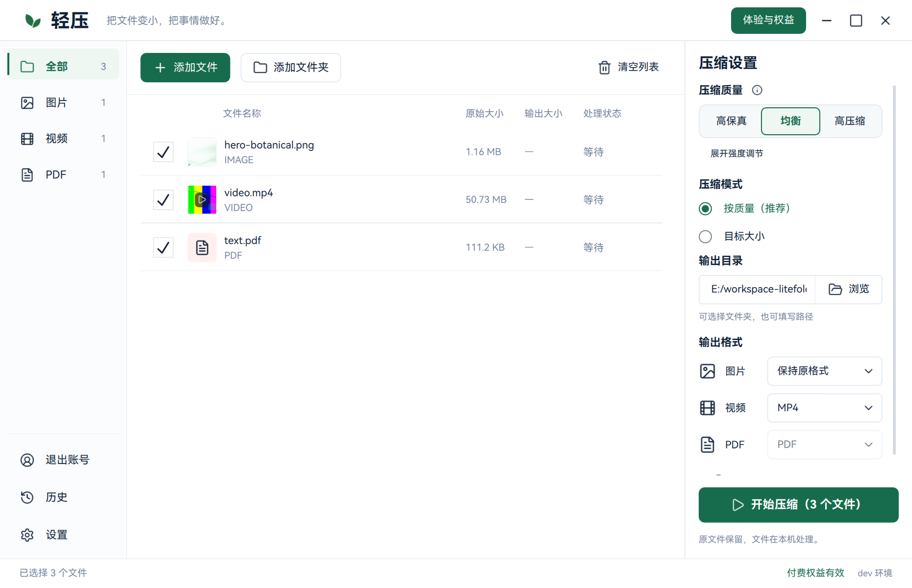Image resolution: width=912 pixels, height=588 pixels.
Task: Click the 设置 gear icon
Action: (x=27, y=535)
